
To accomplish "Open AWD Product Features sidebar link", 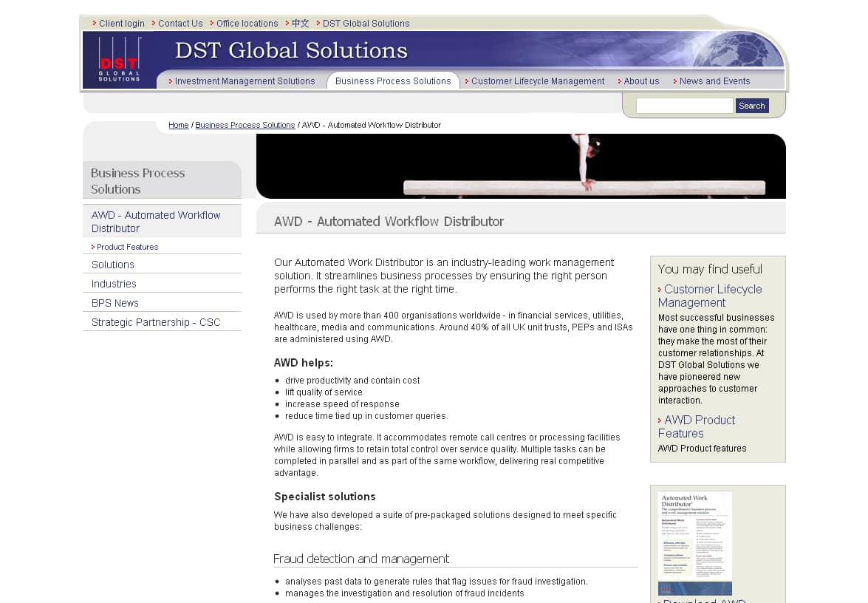I will [696, 426].
